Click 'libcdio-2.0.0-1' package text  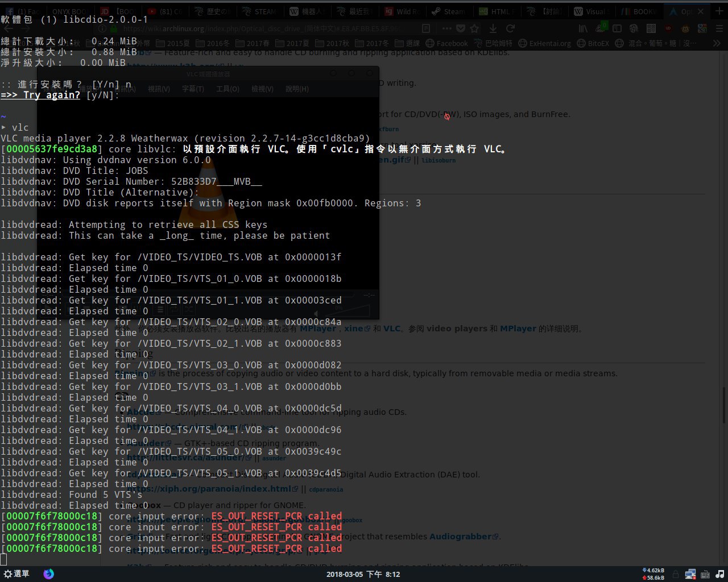(105, 20)
